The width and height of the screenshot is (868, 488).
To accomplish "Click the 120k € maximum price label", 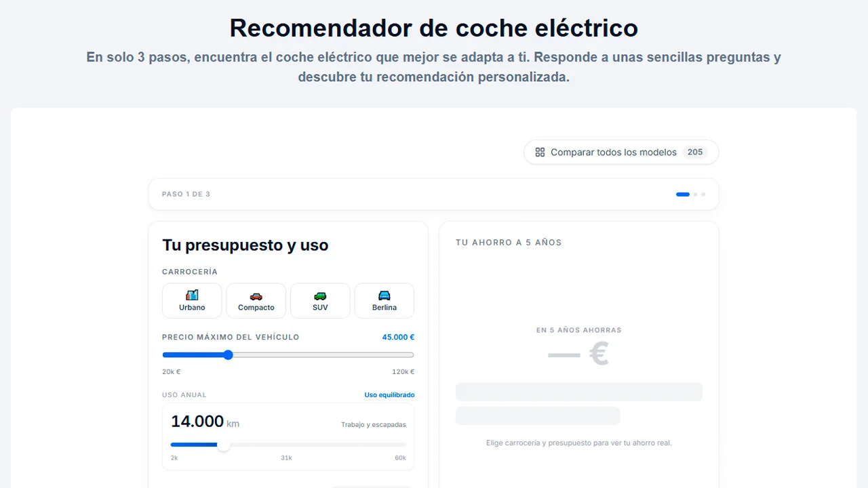I will [403, 371].
